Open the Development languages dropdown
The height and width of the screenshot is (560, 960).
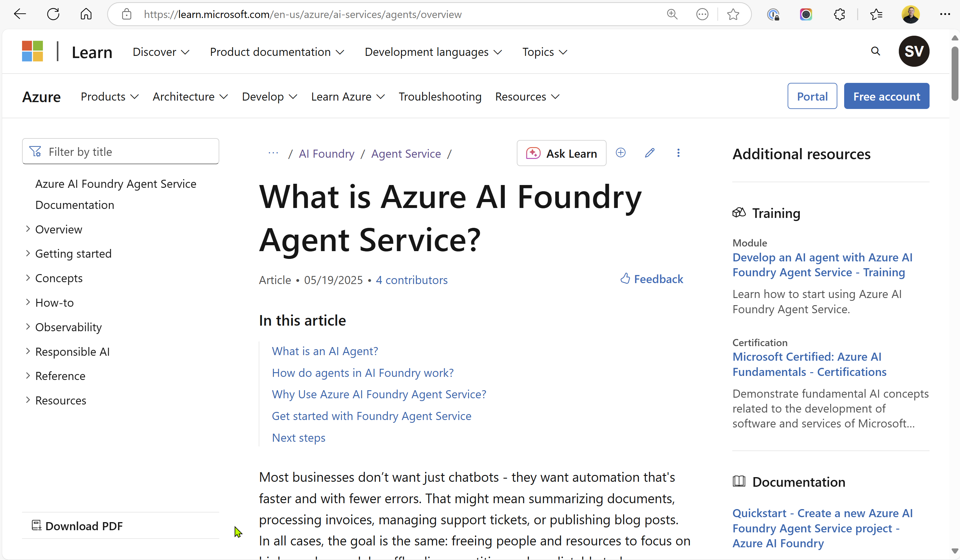(433, 52)
